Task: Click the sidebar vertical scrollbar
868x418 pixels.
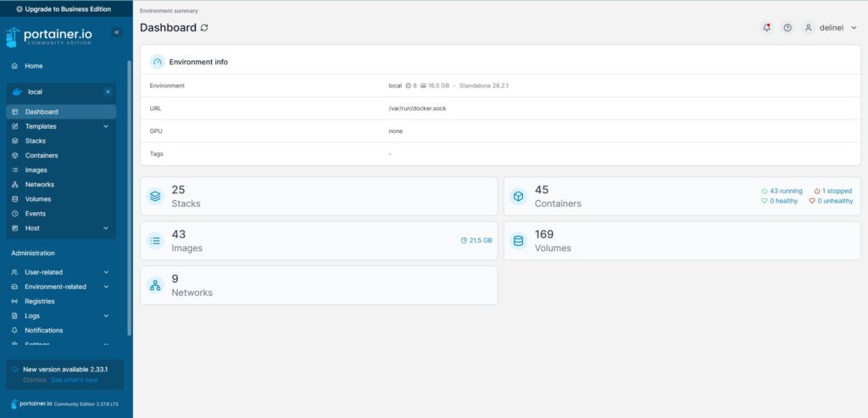Action: tap(129, 195)
